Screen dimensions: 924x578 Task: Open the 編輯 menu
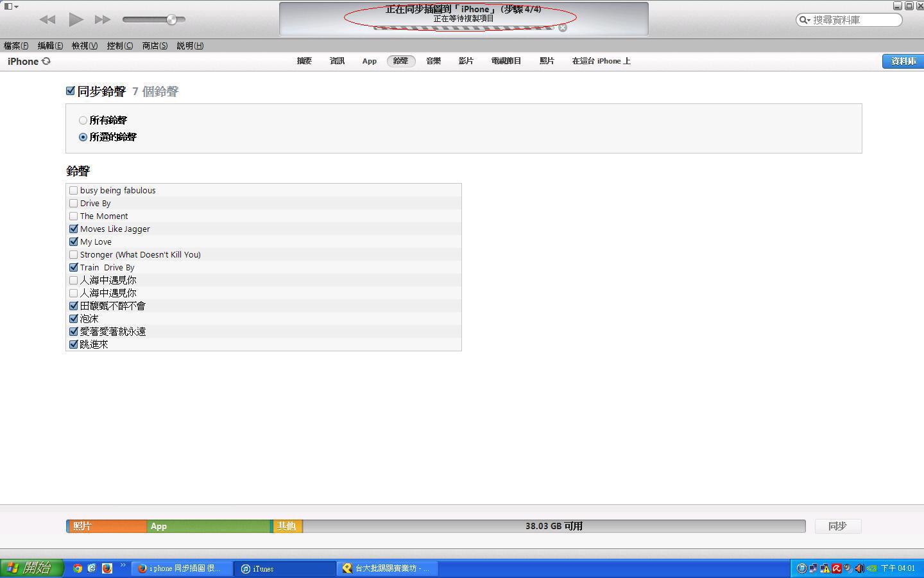point(50,46)
